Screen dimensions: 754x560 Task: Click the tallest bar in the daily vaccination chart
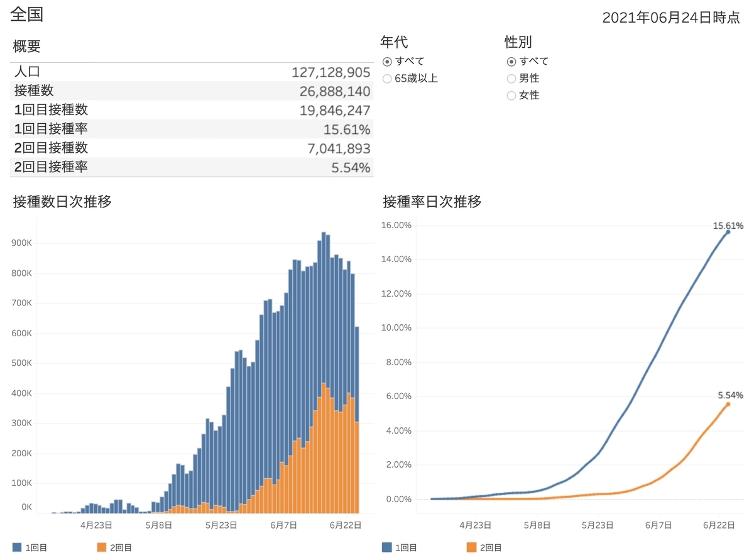(x=323, y=372)
